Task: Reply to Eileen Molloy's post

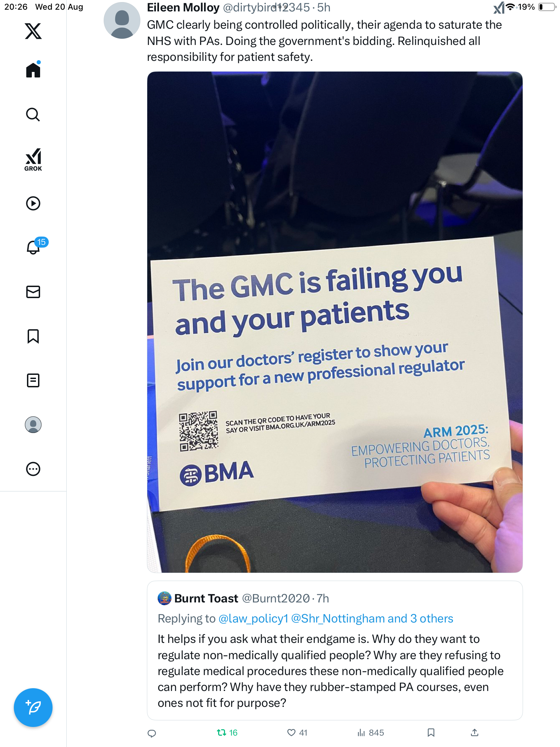Action: coord(152,733)
